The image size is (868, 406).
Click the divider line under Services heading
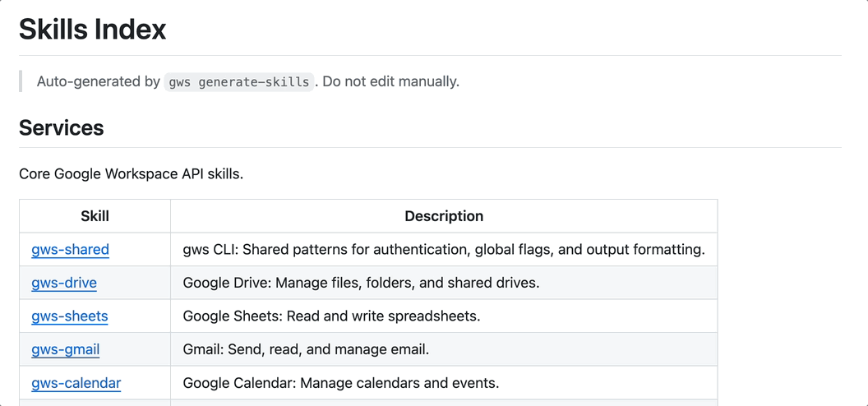click(430, 148)
